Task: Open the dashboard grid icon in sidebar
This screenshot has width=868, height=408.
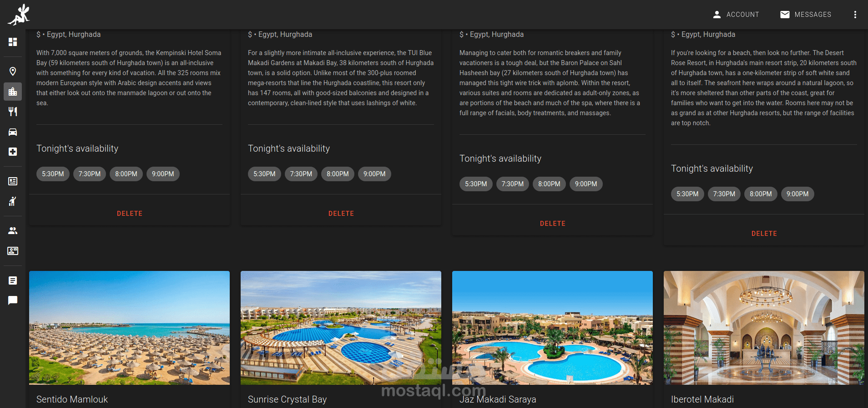Action: (13, 42)
